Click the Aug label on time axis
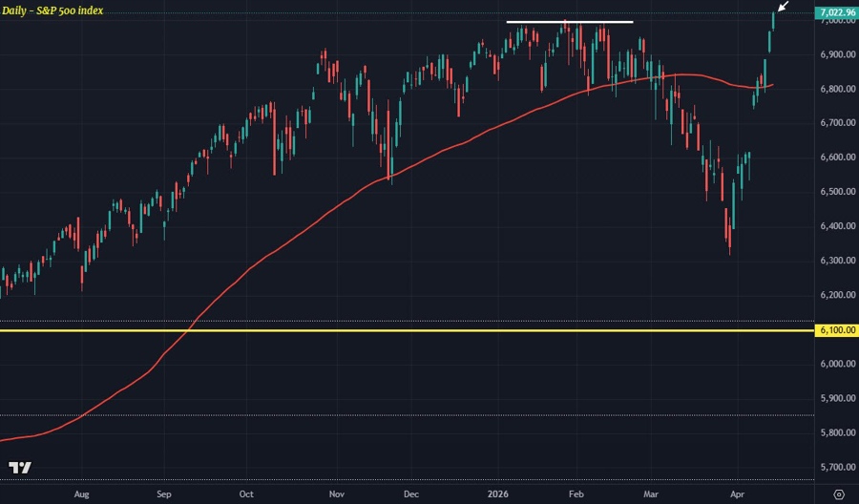 tap(81, 494)
